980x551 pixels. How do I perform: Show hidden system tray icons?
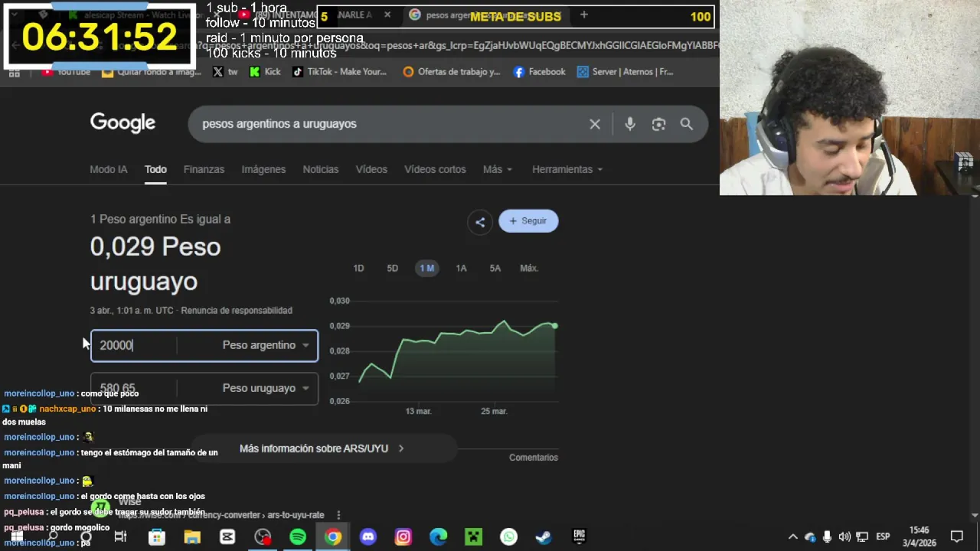click(x=793, y=537)
